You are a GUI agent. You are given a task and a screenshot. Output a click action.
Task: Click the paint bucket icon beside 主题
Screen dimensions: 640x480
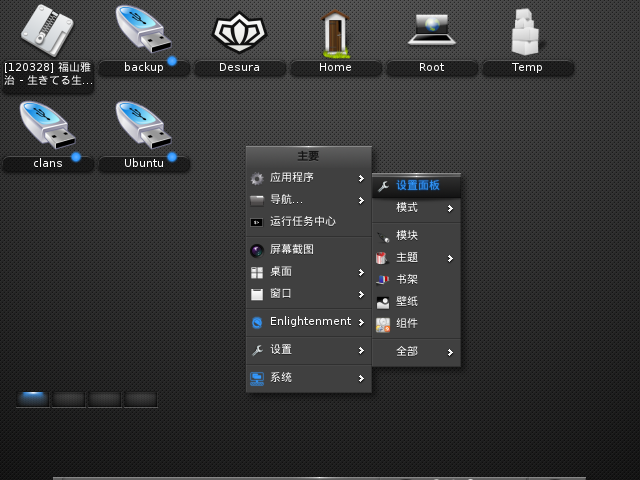click(x=382, y=258)
